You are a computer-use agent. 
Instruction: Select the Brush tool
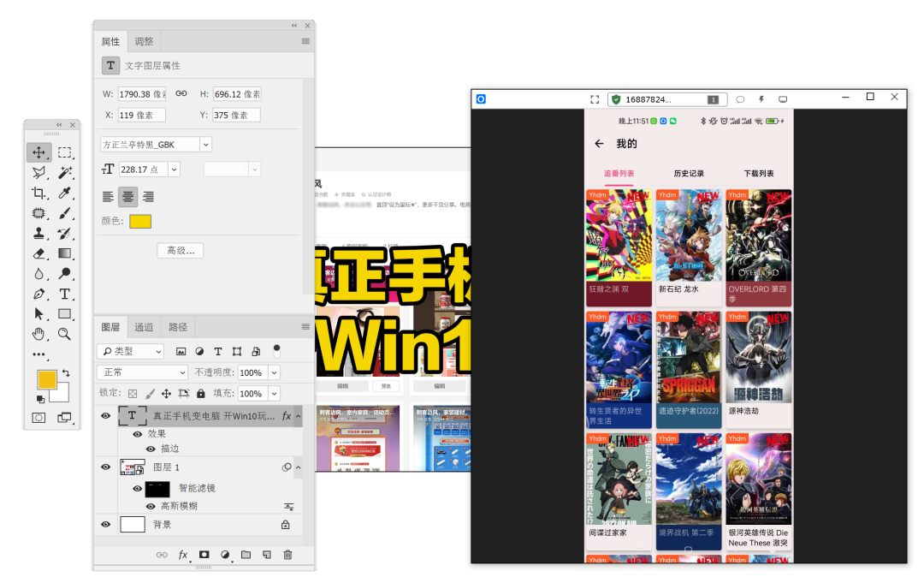65,213
